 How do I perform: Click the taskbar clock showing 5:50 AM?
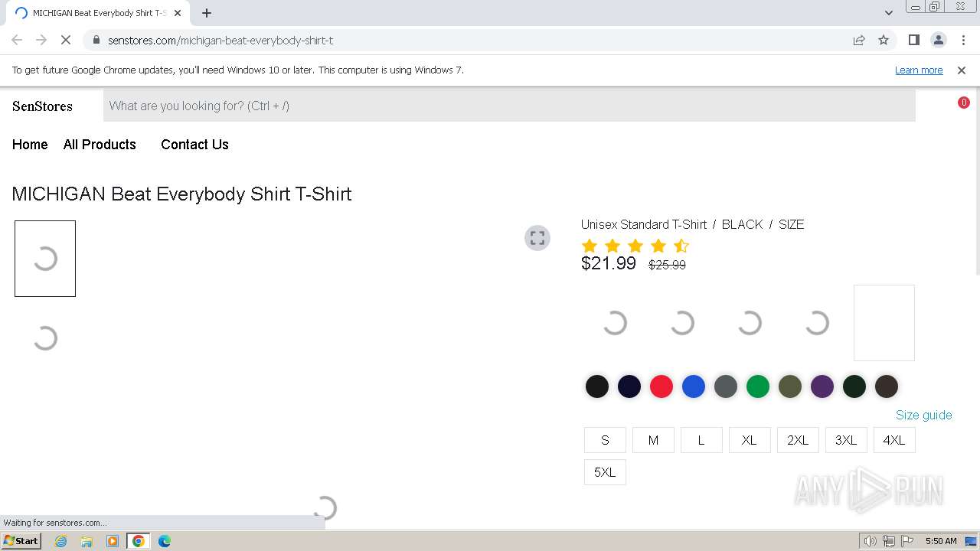[x=941, y=541]
